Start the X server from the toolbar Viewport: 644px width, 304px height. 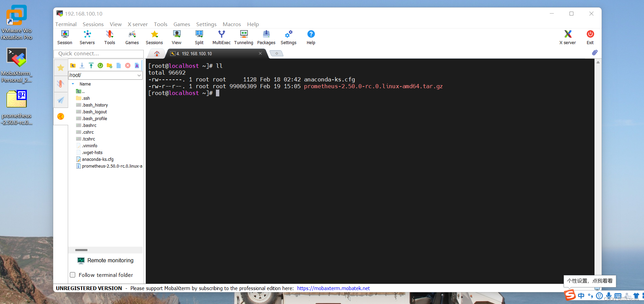coord(567,37)
